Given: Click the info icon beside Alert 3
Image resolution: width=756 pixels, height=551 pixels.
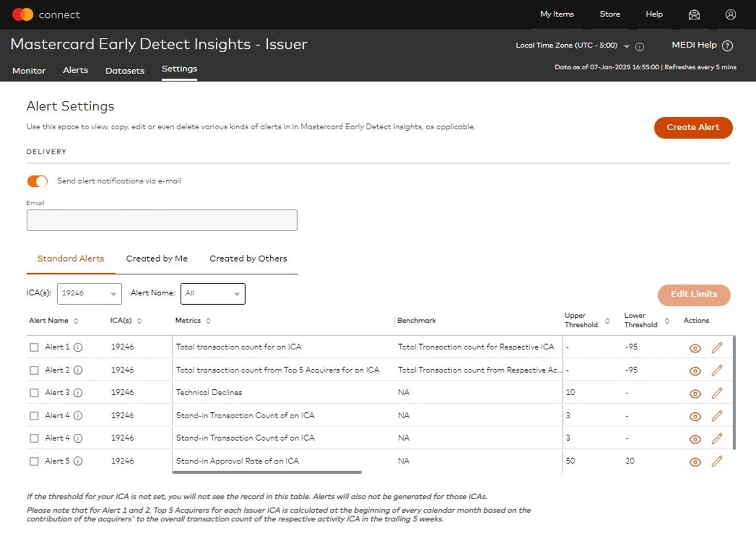Looking at the screenshot, I should [78, 392].
